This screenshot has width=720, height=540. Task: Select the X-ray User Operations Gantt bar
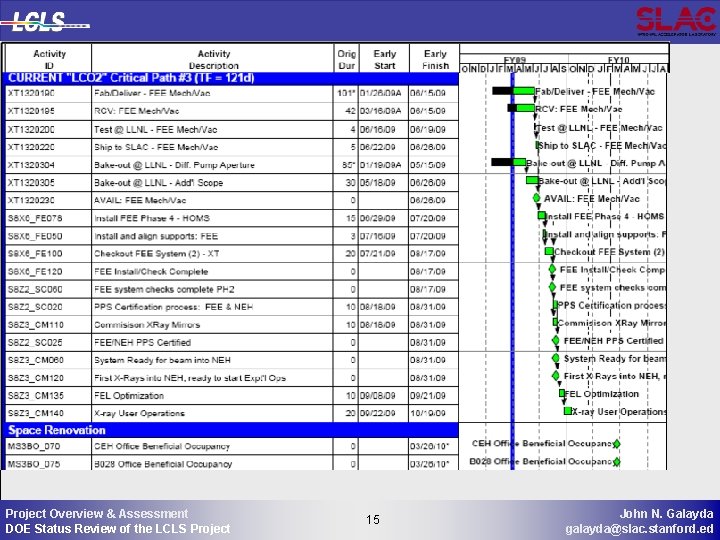568,411
